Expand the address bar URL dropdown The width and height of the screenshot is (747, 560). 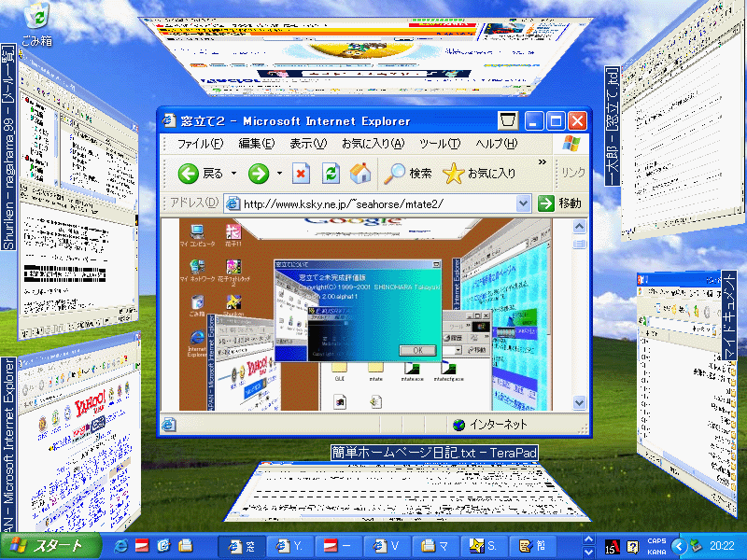[x=523, y=203]
